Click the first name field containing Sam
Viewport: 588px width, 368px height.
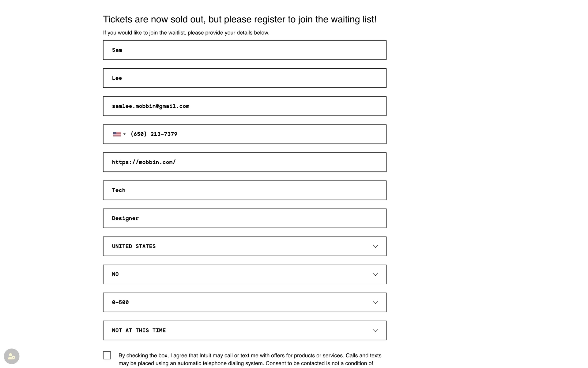point(245,50)
